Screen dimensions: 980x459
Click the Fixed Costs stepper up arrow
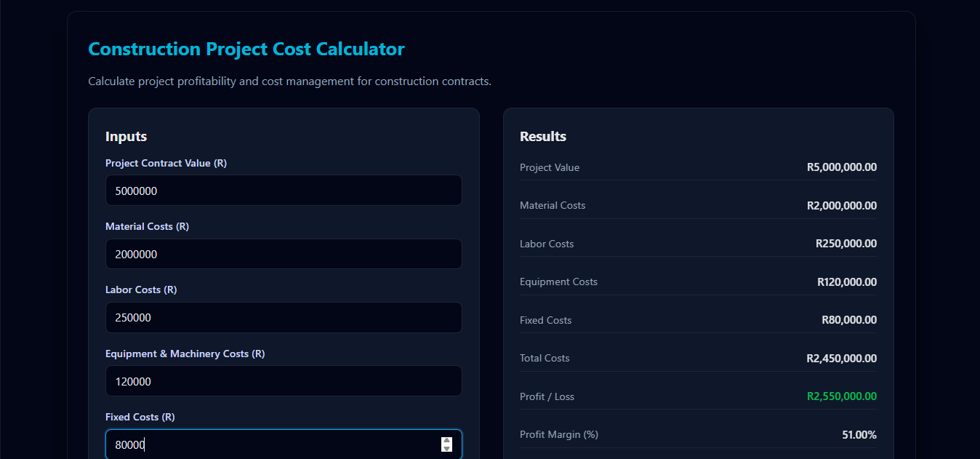(446, 440)
